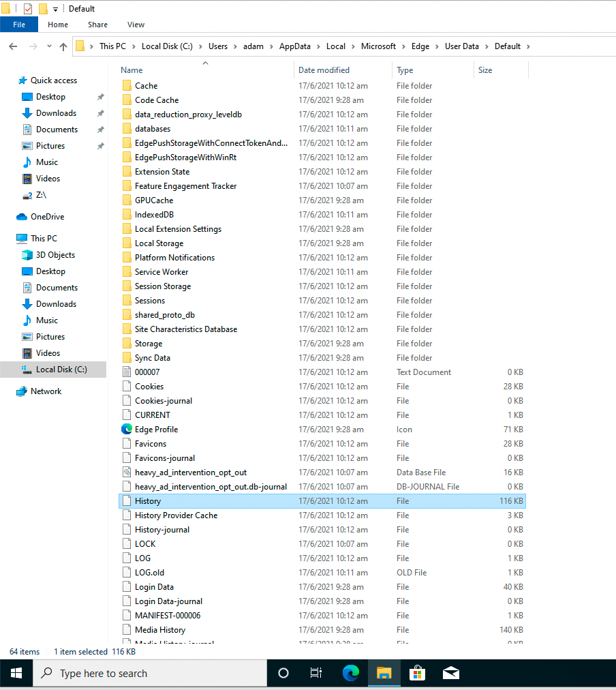Select the Local Storage folder icon
Screen dimensions: 616x690
pyautogui.click(x=127, y=243)
